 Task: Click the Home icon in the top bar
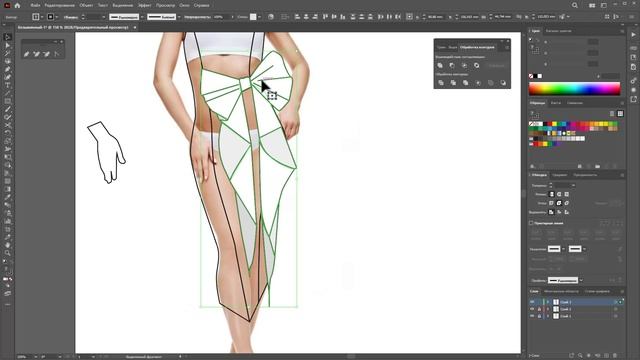point(17,5)
